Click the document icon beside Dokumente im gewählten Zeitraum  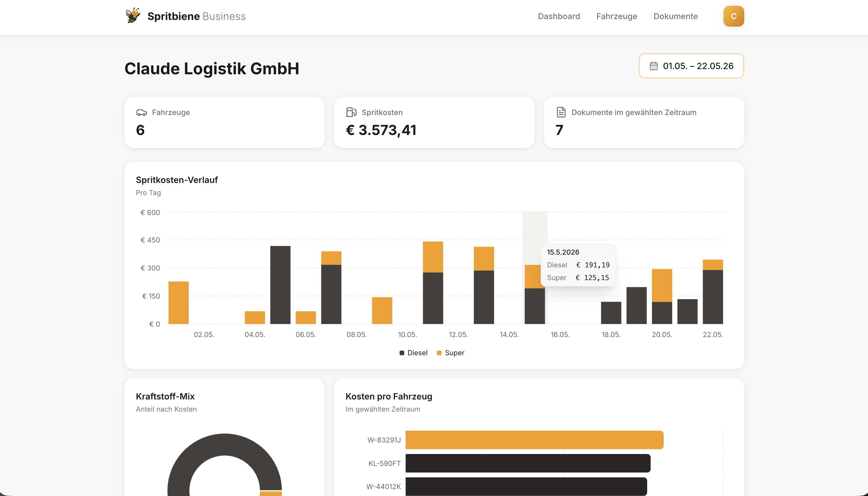561,112
